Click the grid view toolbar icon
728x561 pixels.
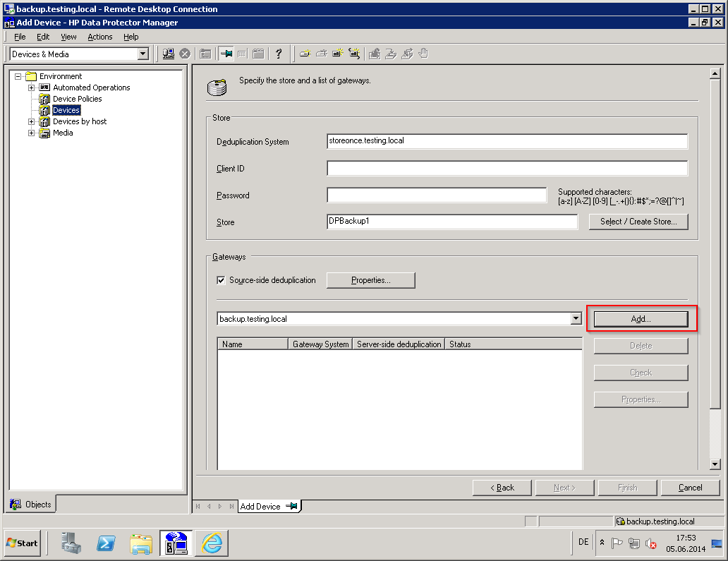pyautogui.click(x=242, y=54)
